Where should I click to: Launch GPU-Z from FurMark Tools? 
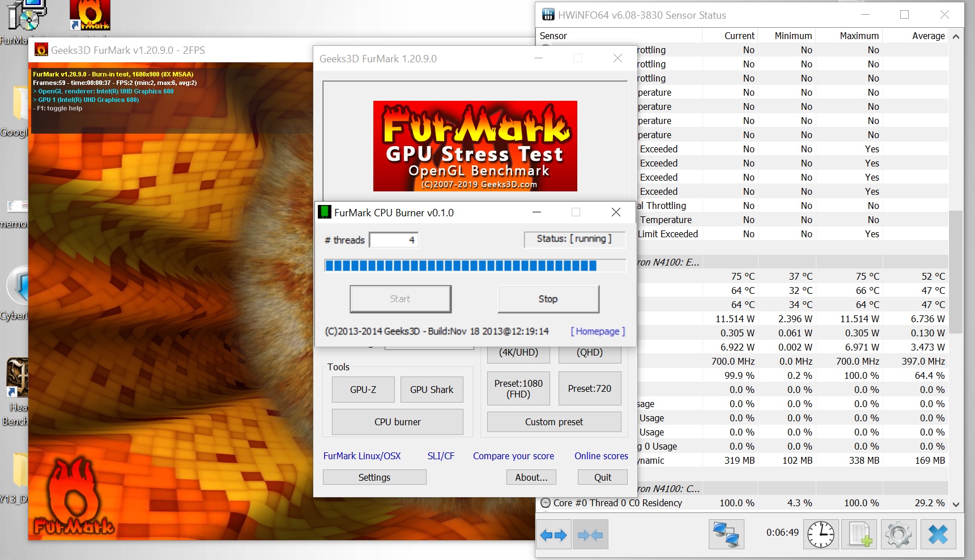[363, 390]
